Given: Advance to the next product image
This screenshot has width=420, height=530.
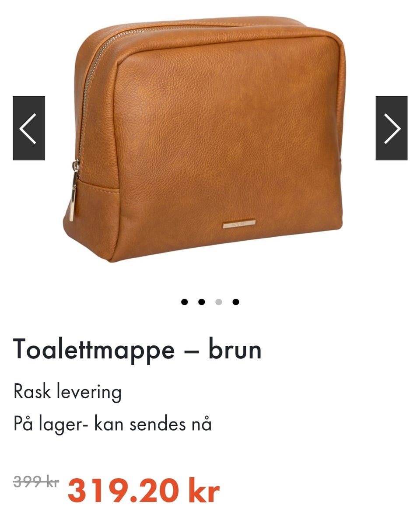Looking at the screenshot, I should tap(392, 128).
